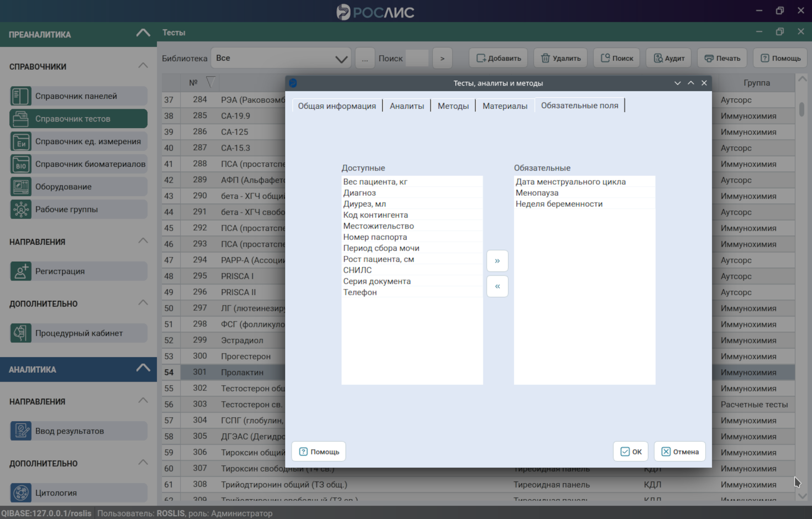Click the Поиск toolbar button
This screenshot has width=812, height=519.
pyautogui.click(x=616, y=58)
